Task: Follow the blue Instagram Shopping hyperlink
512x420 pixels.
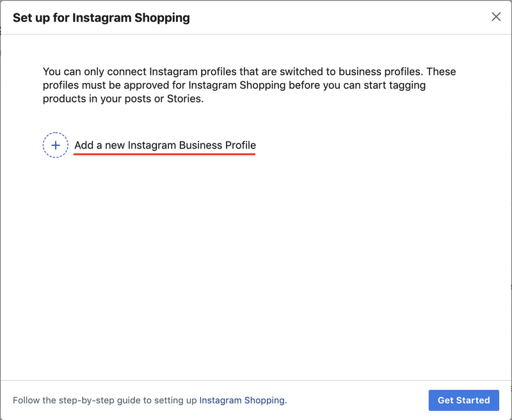Action: pyautogui.click(x=242, y=400)
